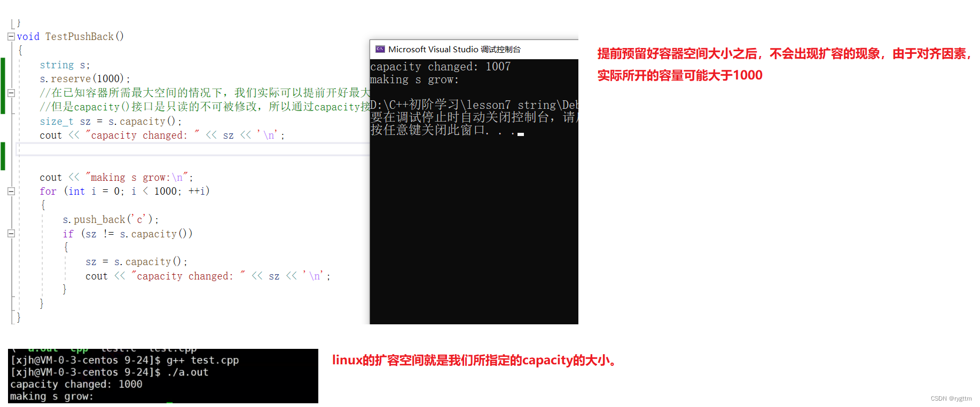Click 'capacity changed: 1000' terminal output
Image resolution: width=980 pixels, height=407 pixels.
coord(76,384)
